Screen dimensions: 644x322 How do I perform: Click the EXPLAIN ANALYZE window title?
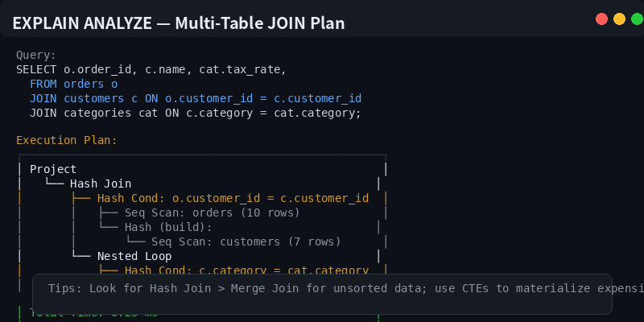pyautogui.click(x=179, y=23)
